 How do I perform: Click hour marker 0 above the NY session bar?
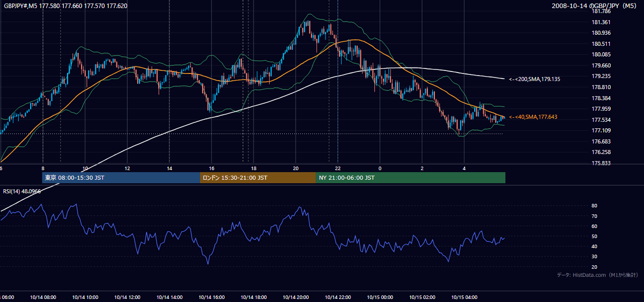[x=380, y=169]
